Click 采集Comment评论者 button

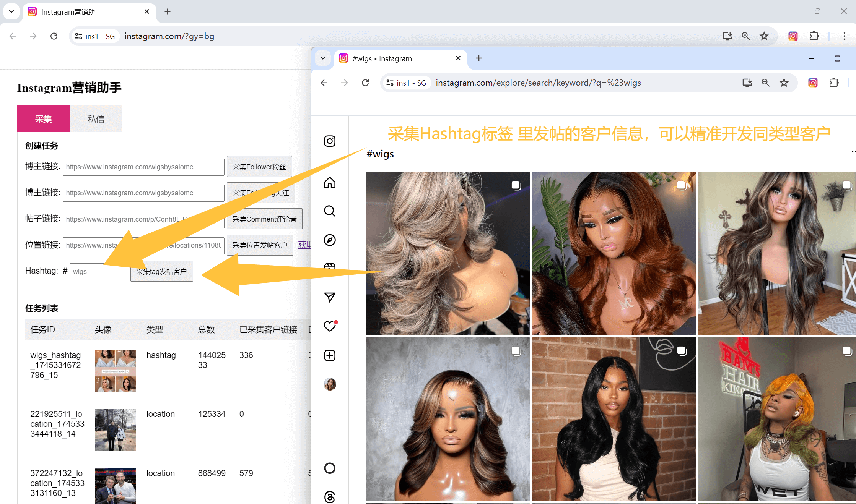(x=265, y=219)
